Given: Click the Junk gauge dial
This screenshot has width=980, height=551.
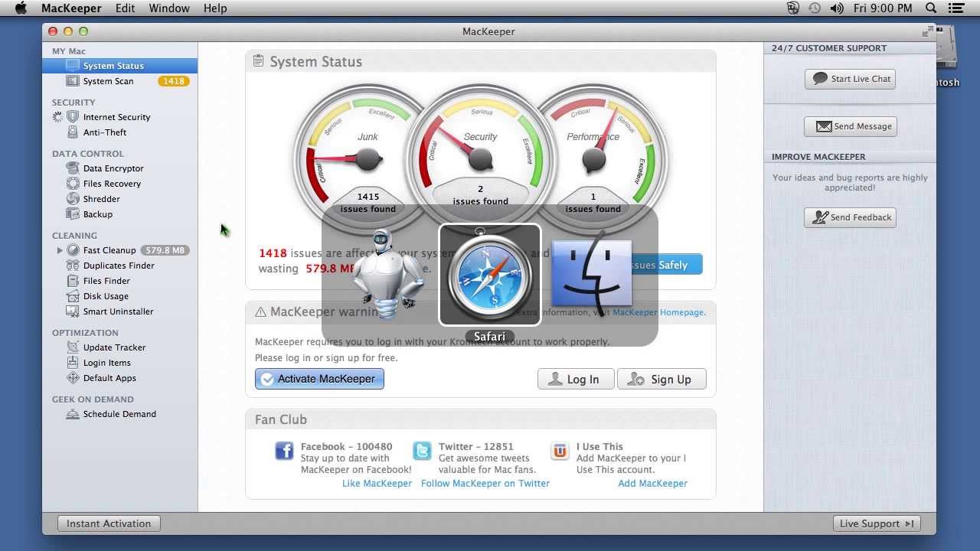Looking at the screenshot, I should 368,159.
